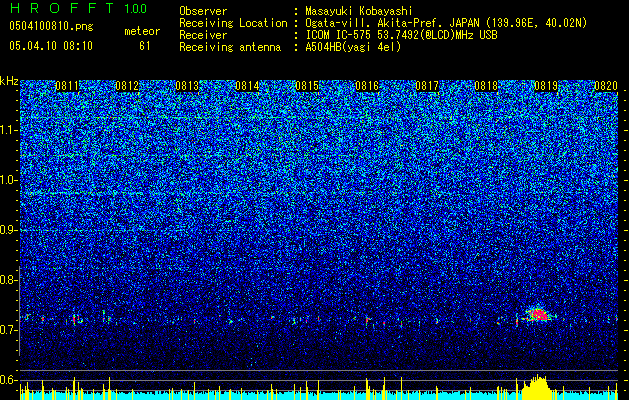Click the 0816 time marker
The image size is (629, 400).
click(367, 86)
